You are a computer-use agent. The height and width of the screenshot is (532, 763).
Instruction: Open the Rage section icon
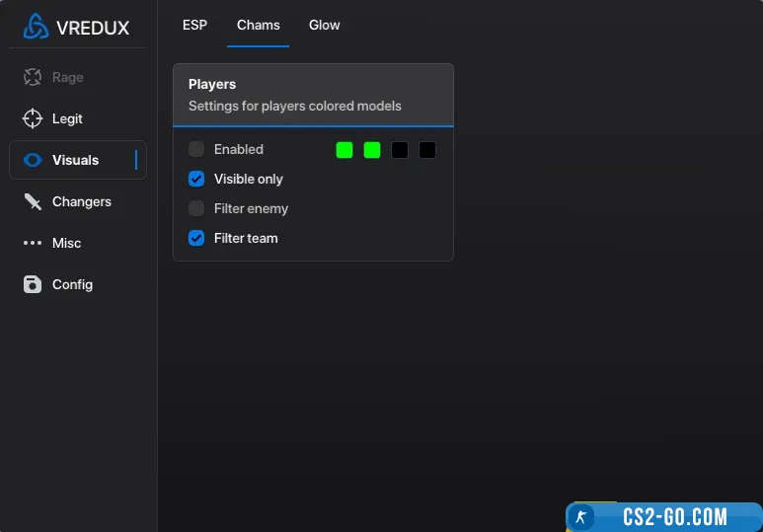(33, 77)
